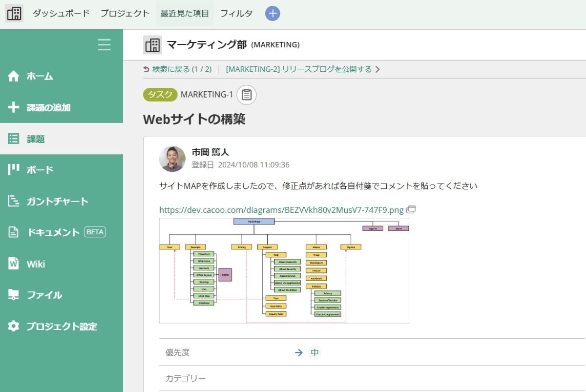This screenshot has height=392, width=586.
Task: Open the Dashboard menu
Action: 61,14
